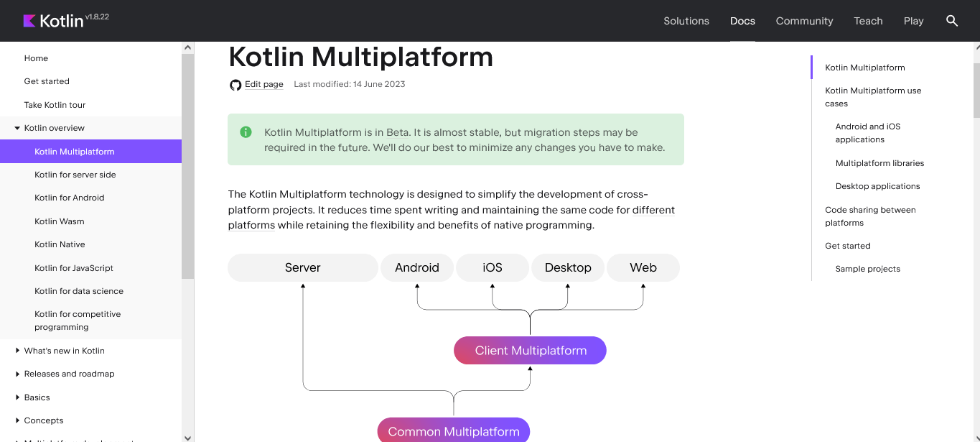Click the Server box in the diagram

click(x=303, y=267)
